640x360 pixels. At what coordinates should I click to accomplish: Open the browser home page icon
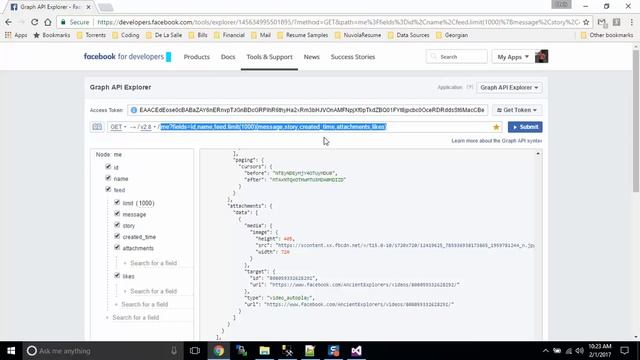48,22
